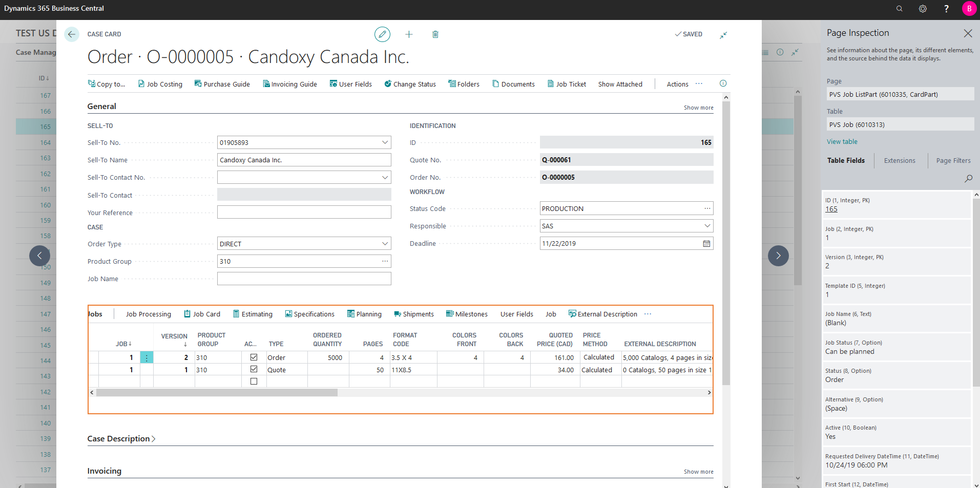The width and height of the screenshot is (980, 488).
Task: Open User Fields in the case toolbar
Action: pyautogui.click(x=350, y=84)
